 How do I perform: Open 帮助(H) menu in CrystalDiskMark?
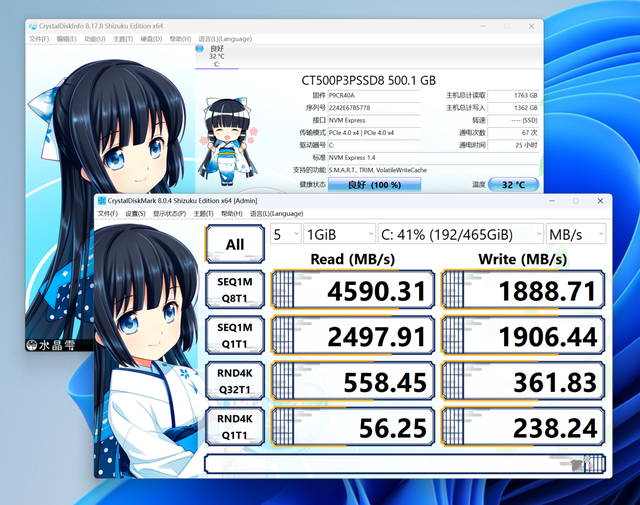pyautogui.click(x=231, y=214)
